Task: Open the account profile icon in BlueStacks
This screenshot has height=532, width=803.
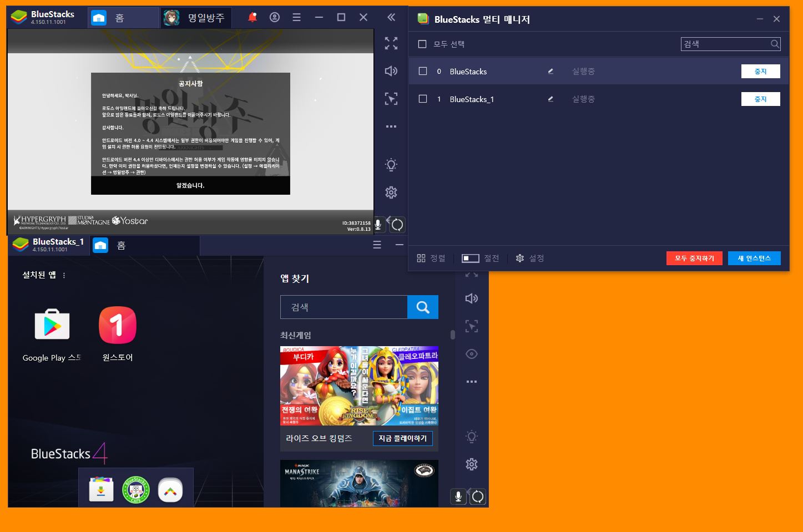Action: (275, 17)
